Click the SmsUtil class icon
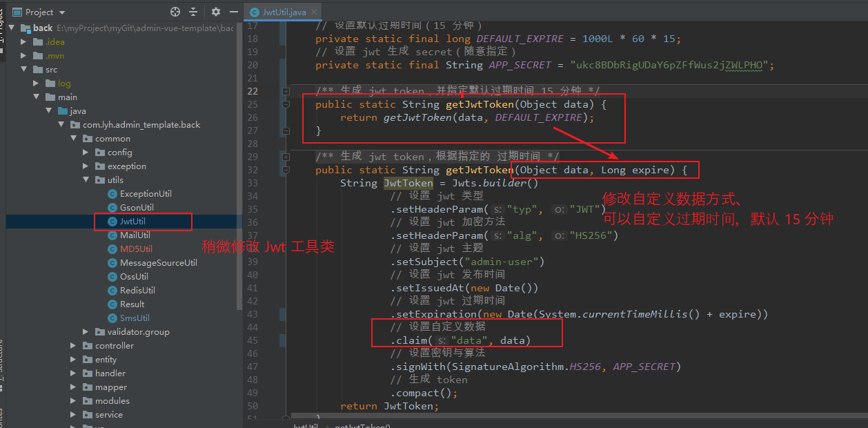Viewport: 868px width, 428px height. [x=113, y=318]
